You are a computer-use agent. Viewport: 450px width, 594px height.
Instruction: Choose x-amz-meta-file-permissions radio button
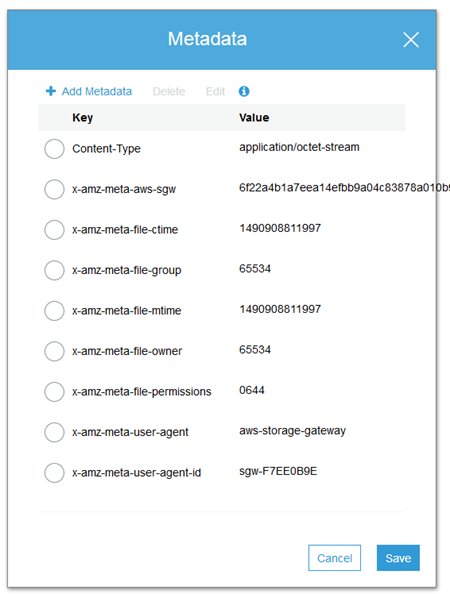point(54,392)
